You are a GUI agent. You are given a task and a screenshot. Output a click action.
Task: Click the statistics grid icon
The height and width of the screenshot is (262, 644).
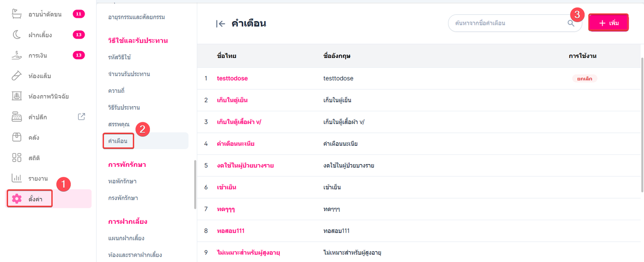point(17,158)
